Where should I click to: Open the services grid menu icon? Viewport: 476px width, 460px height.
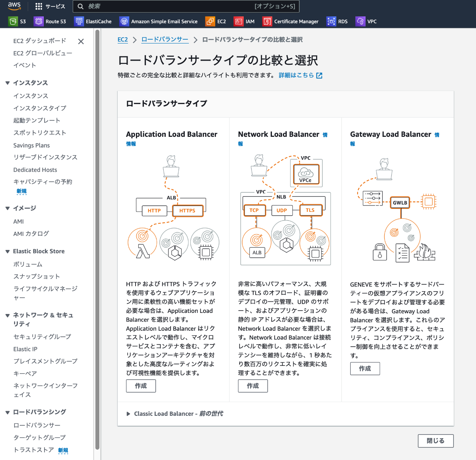point(39,6)
